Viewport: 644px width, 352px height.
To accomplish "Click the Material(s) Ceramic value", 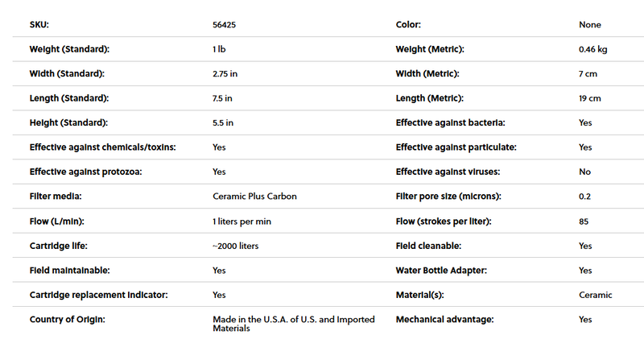I will click(596, 295).
